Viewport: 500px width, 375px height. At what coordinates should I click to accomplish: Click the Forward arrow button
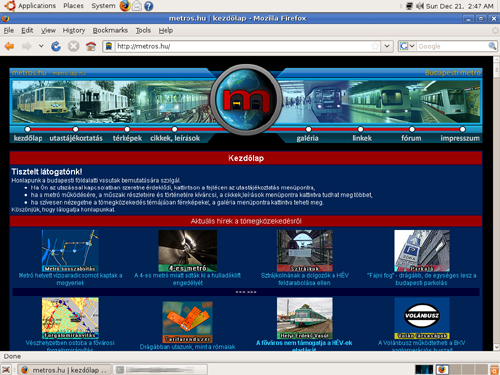26,46
